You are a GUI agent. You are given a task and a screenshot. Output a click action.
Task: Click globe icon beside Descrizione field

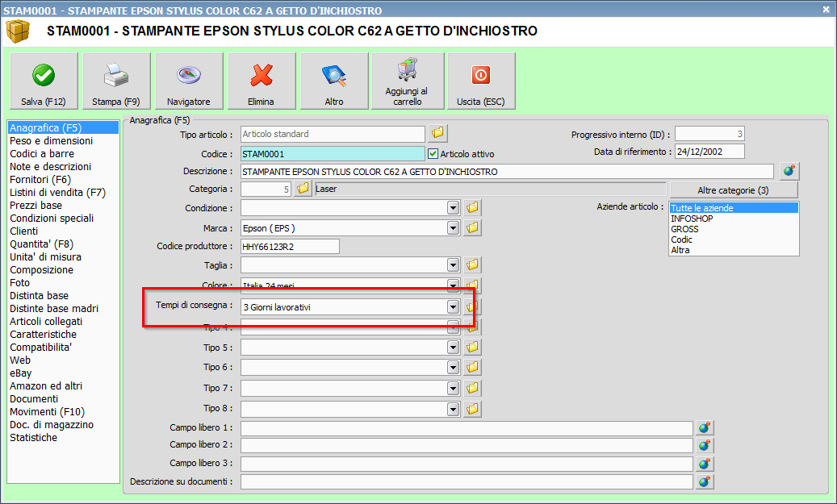[x=789, y=171]
